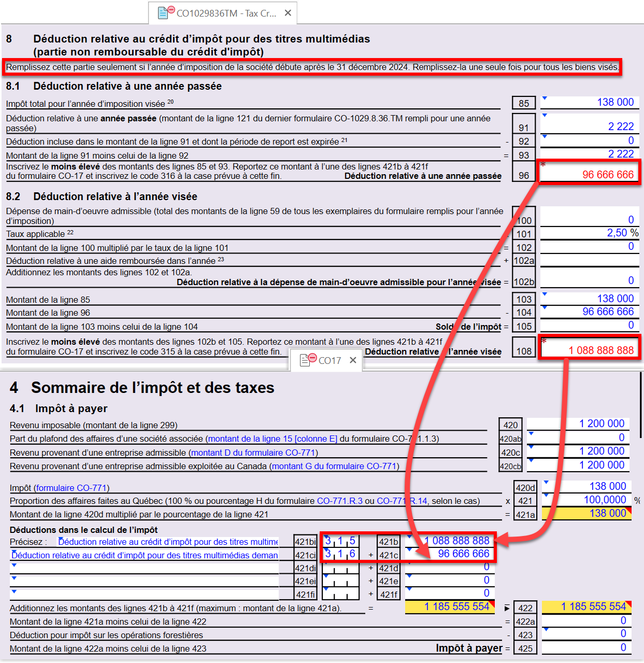Click the line 420 taxable income field
The height and width of the screenshot is (663, 644).
[579, 424]
